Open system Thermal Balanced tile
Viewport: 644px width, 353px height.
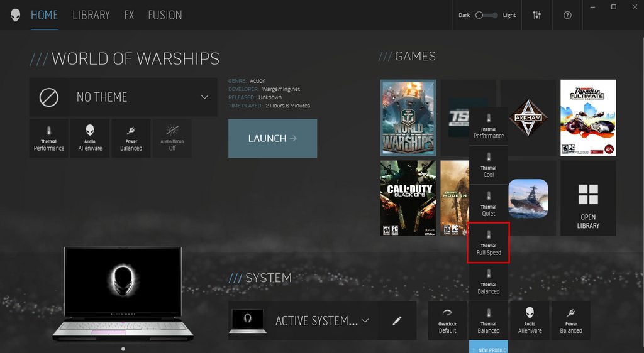pos(489,320)
